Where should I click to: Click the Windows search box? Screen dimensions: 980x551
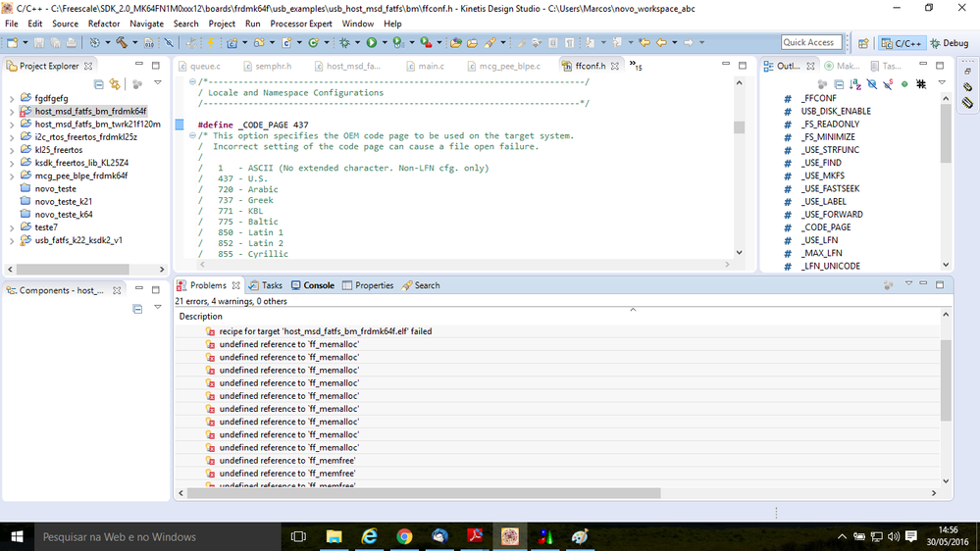[x=158, y=536]
